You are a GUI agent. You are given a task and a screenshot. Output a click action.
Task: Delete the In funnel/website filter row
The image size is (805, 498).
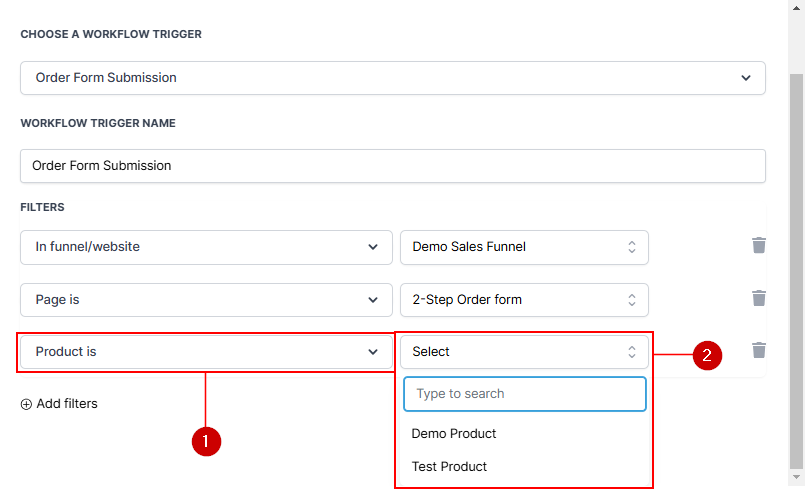759,246
